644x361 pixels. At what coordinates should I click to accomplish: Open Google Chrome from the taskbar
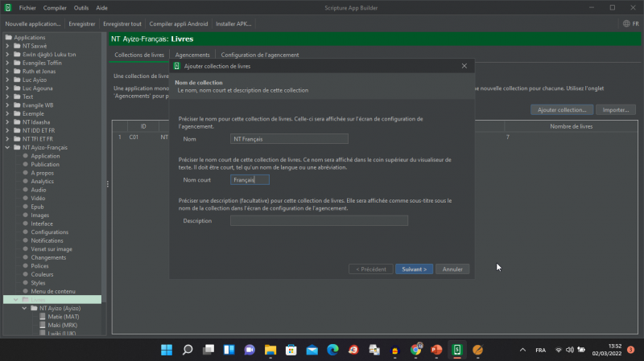[416, 350]
